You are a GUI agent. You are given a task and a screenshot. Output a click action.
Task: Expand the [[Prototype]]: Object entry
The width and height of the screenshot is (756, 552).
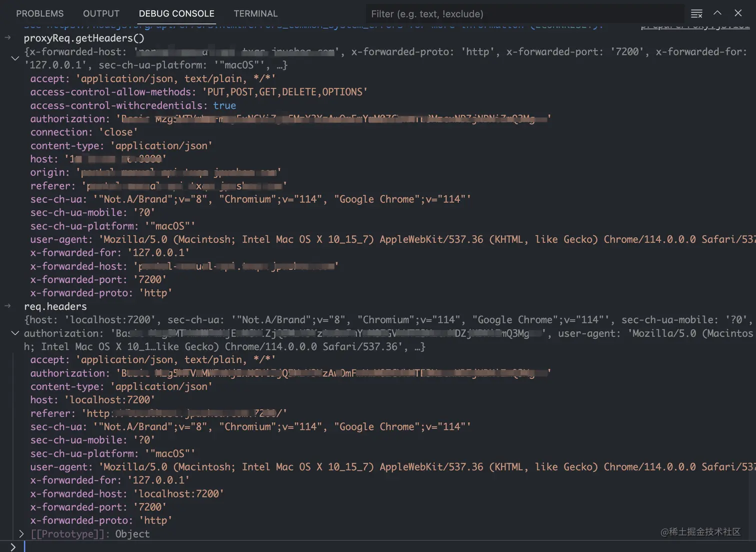tap(21, 534)
